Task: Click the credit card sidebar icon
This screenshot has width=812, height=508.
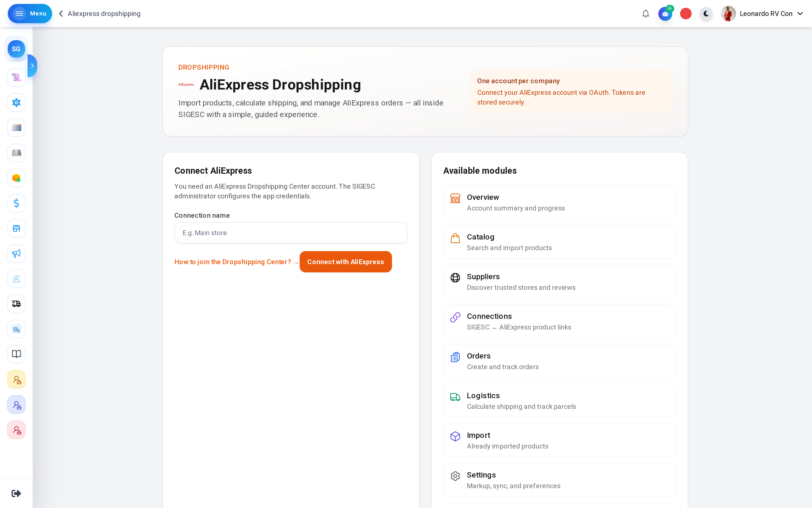Action: click(x=16, y=128)
